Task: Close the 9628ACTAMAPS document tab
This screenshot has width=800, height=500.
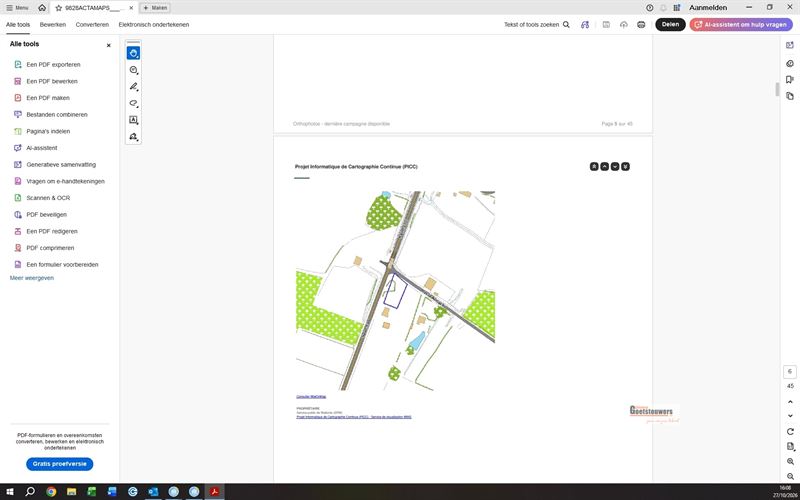Action: pos(131,8)
